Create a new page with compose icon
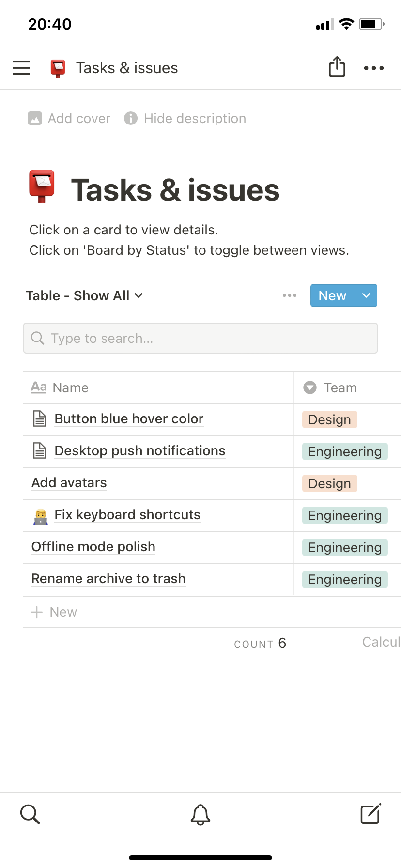This screenshot has width=401, height=868. 370,814
